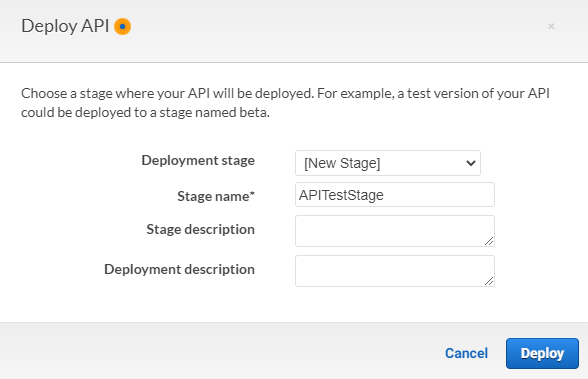Viewport: 588px width, 379px height.
Task: Click the chevron arrow in the stage dropdown
Action: pos(471,163)
